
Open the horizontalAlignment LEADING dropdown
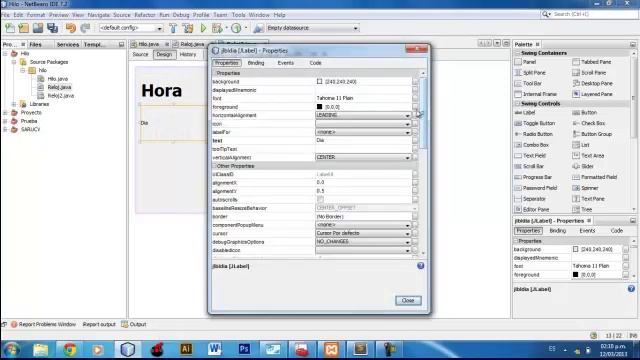click(407, 116)
